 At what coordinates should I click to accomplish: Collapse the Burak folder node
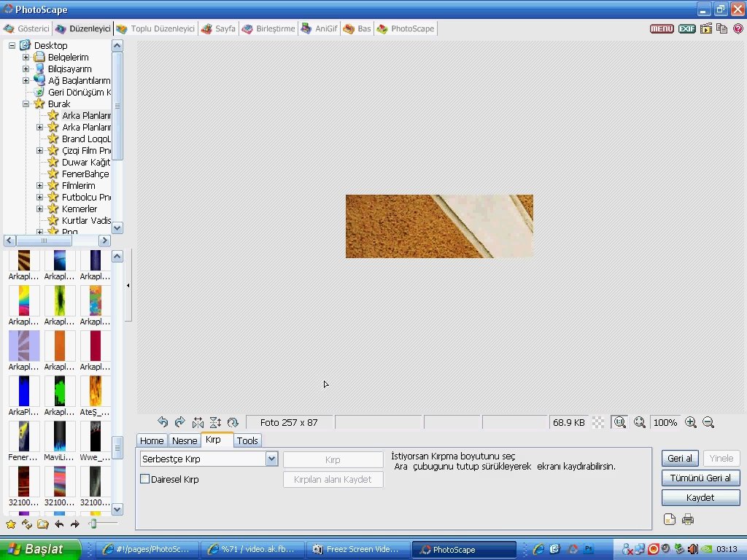26,104
